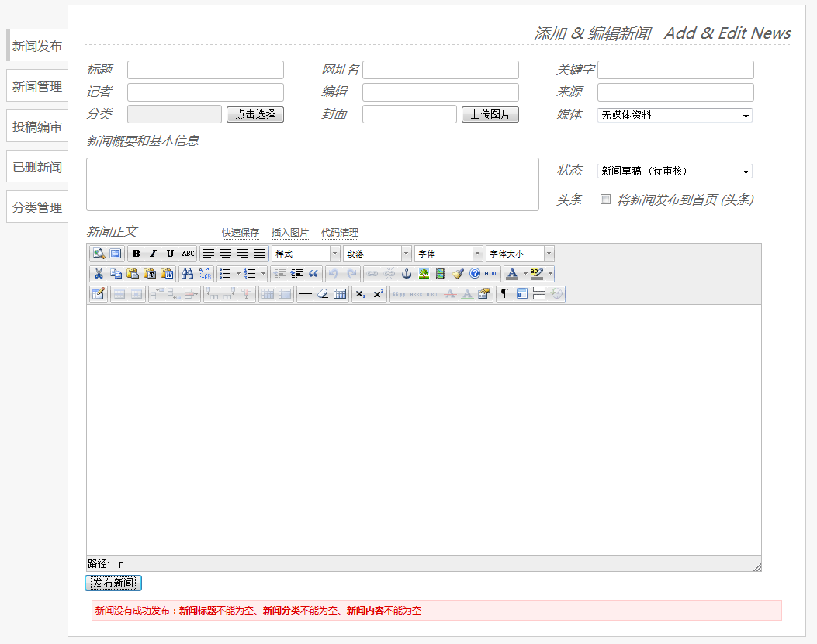Image resolution: width=817 pixels, height=644 pixels.
Task: Click the insert image tree icon
Action: point(424,273)
